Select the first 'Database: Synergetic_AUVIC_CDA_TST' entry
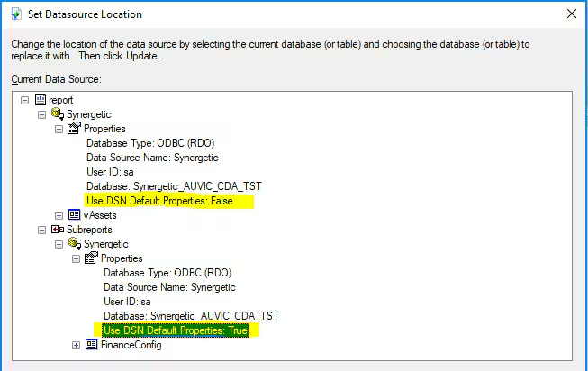 (174, 186)
